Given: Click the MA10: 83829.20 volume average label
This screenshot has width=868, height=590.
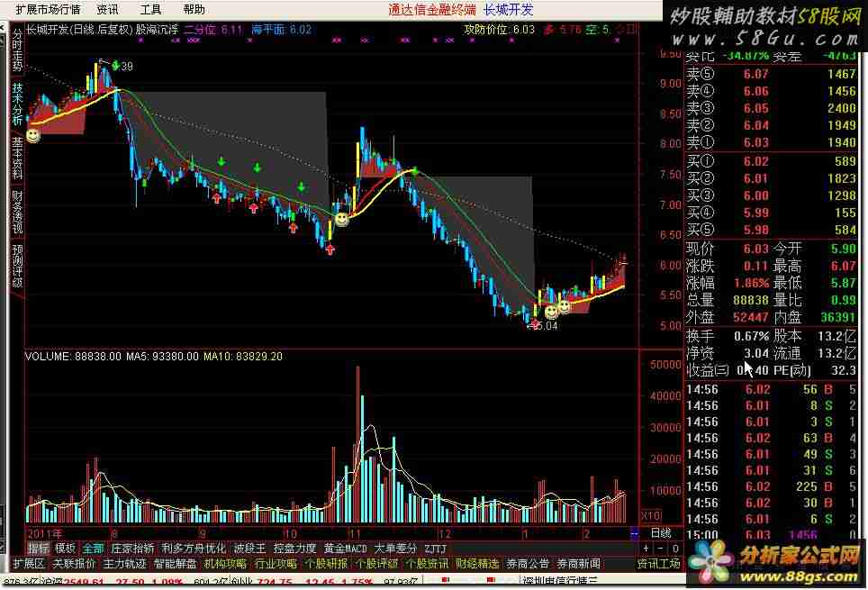Looking at the screenshot, I should click(243, 356).
